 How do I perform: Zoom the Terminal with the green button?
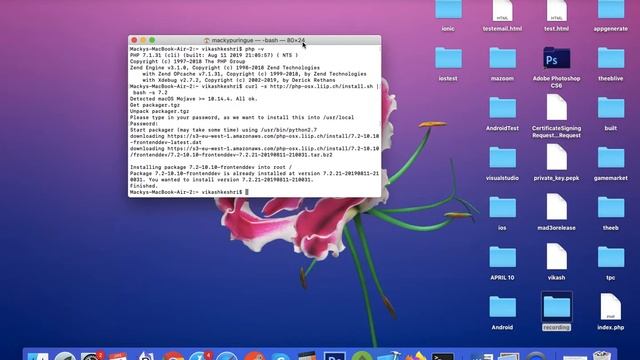pyautogui.click(x=152, y=40)
